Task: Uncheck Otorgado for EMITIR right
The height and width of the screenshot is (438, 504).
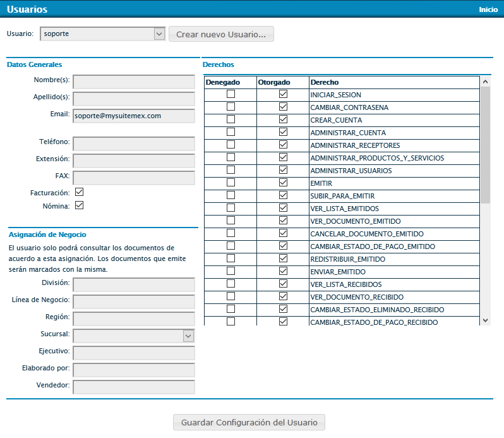Action: click(x=283, y=183)
